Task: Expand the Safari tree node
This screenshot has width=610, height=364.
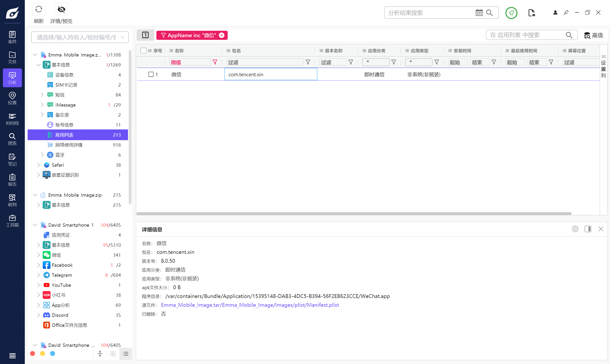Action: pos(38,165)
